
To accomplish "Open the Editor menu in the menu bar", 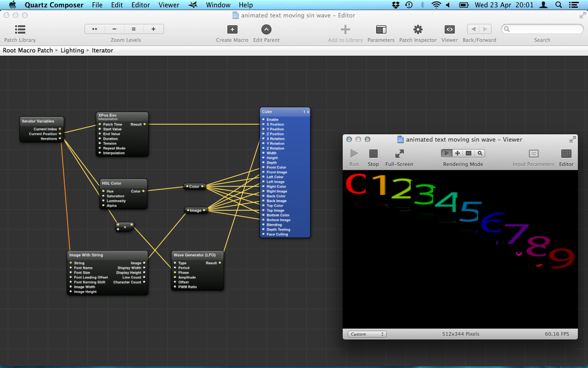I will 141,5.
